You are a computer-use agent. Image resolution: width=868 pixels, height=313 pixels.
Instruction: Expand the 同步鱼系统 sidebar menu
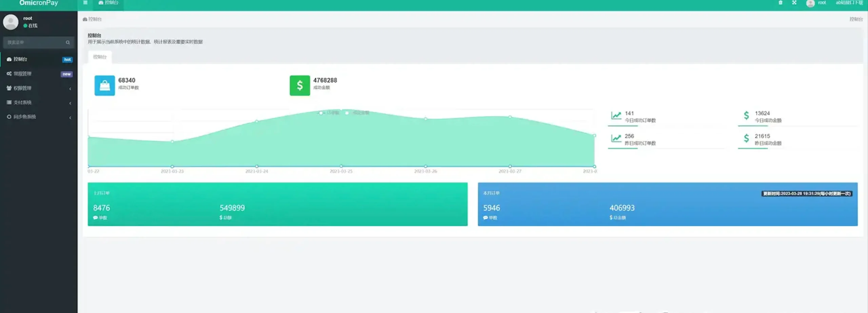[38, 117]
